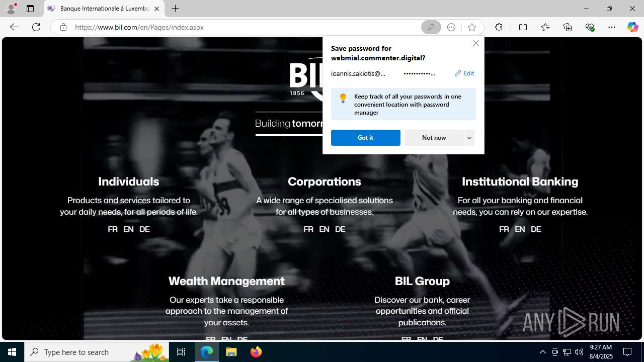This screenshot has height=362, width=644.
Task: Open the volume control tray icon
Action: click(x=579, y=352)
